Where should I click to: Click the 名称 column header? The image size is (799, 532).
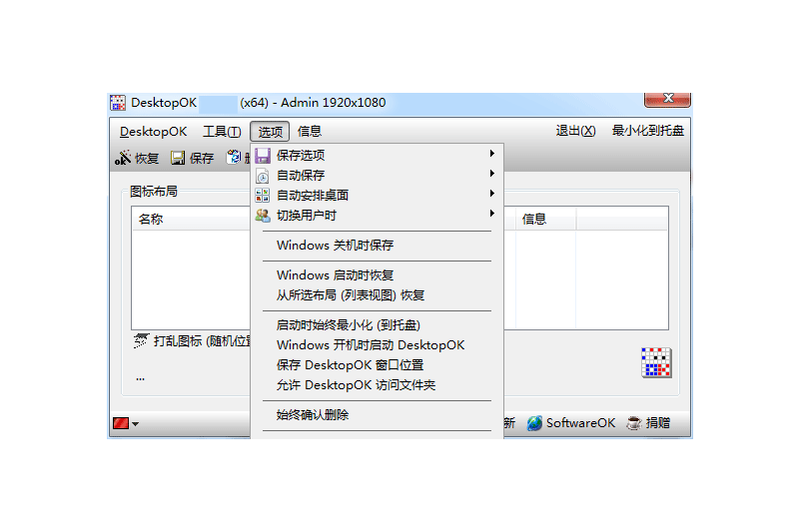click(151, 220)
